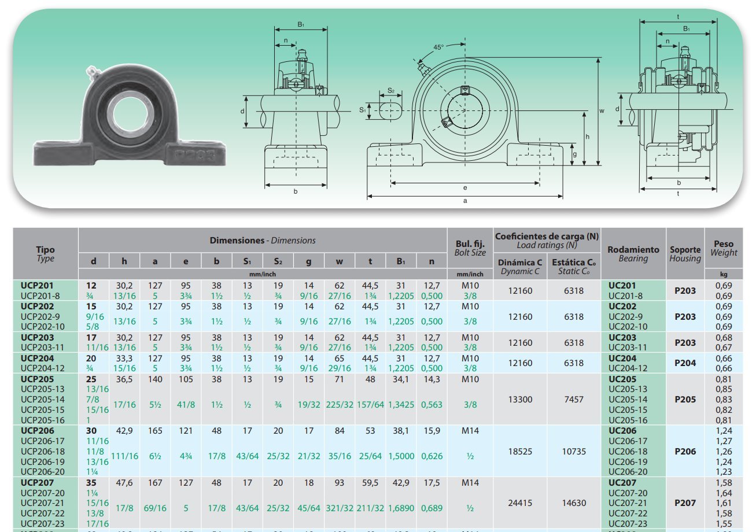
Task: Select the P205 housing cell
Action: coord(685,400)
